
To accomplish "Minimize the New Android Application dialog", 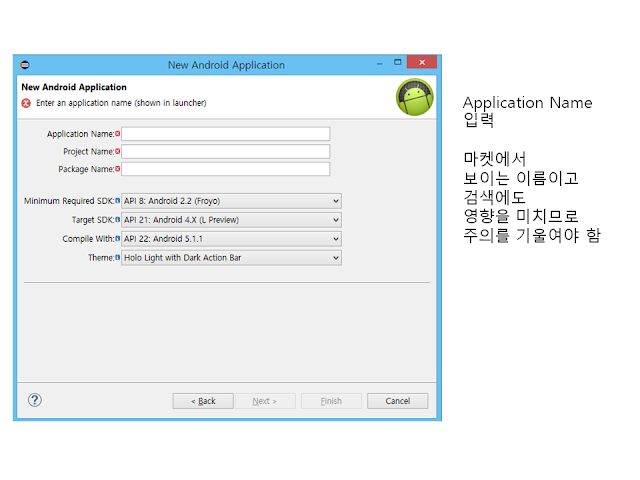I will (380, 63).
